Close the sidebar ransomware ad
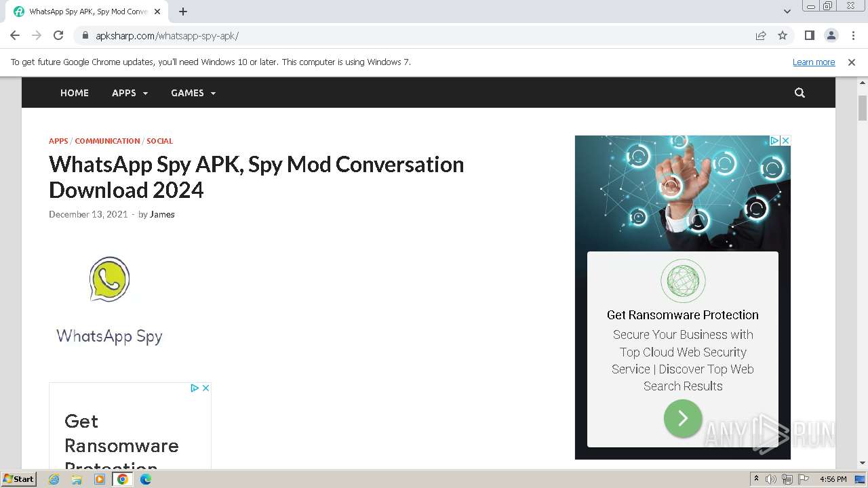The height and width of the screenshot is (488, 868). coord(785,140)
